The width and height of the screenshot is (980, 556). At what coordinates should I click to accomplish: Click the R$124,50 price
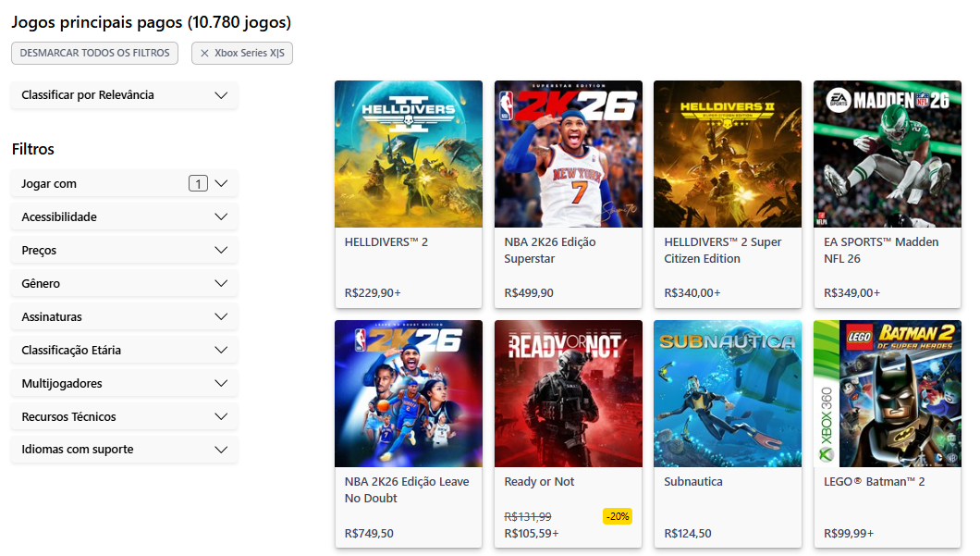click(688, 534)
